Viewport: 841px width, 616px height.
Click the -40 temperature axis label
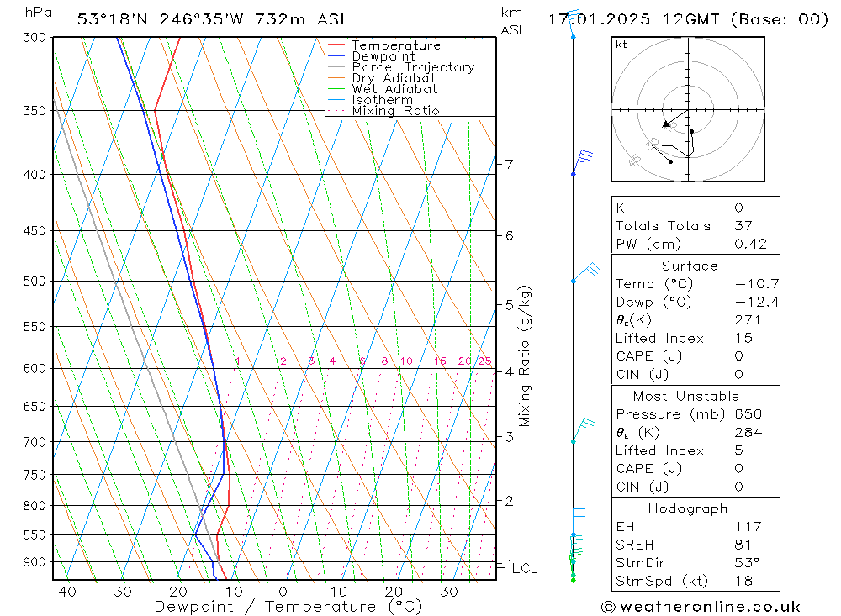(x=61, y=592)
